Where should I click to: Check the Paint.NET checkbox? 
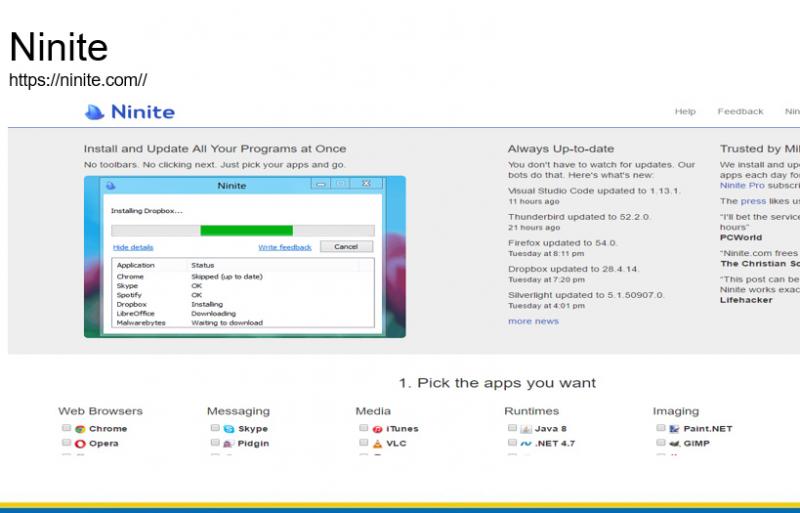point(661,428)
